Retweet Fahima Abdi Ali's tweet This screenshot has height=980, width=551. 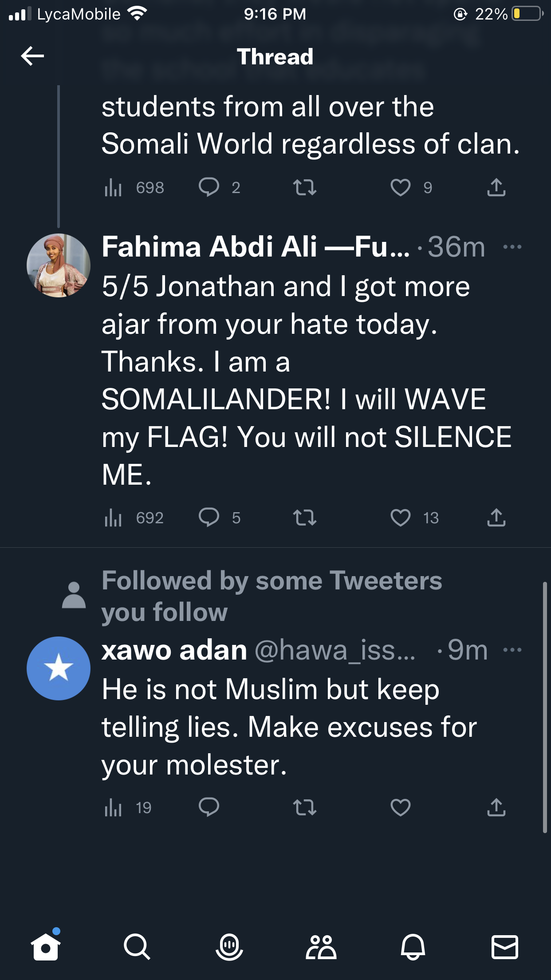(x=305, y=518)
